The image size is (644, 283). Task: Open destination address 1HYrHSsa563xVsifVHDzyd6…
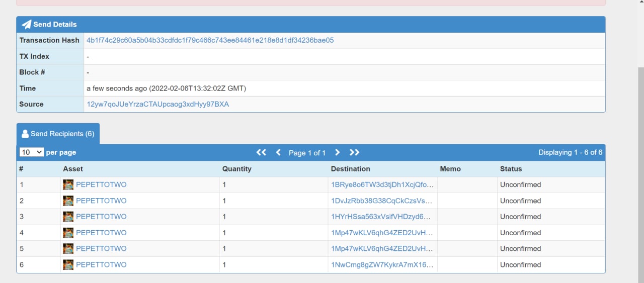pyautogui.click(x=381, y=217)
